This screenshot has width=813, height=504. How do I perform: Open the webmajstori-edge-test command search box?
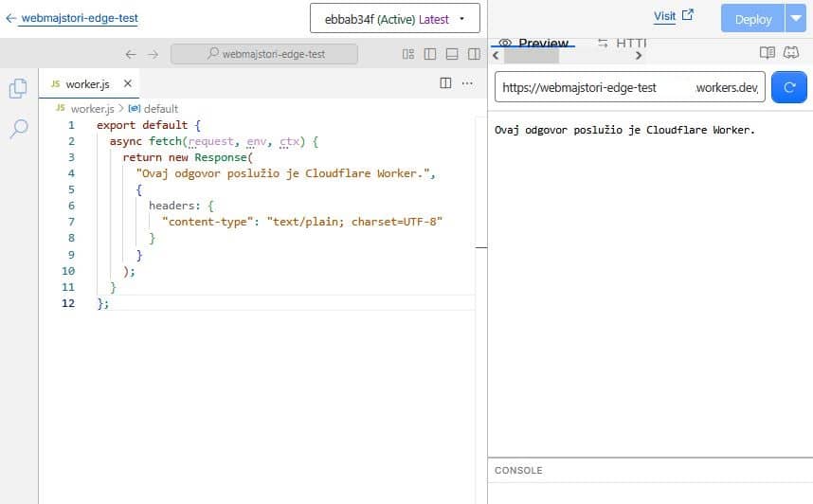pyautogui.click(x=264, y=54)
